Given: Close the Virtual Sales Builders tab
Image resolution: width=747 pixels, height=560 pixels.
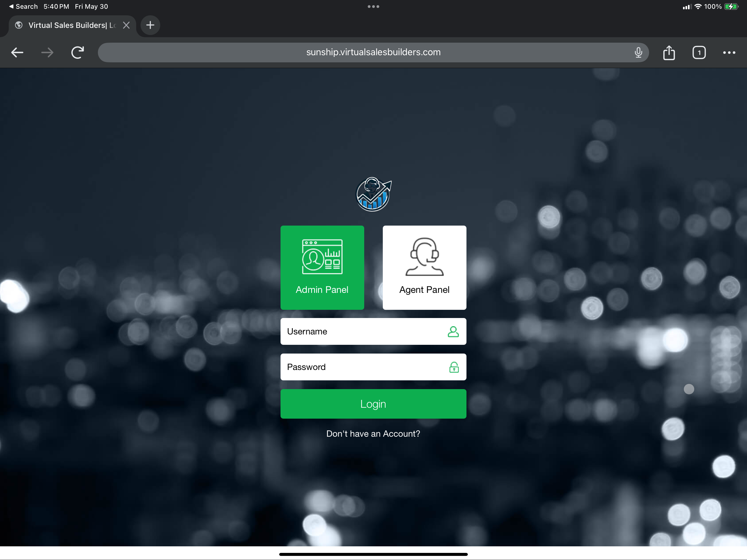Looking at the screenshot, I should pos(126,25).
